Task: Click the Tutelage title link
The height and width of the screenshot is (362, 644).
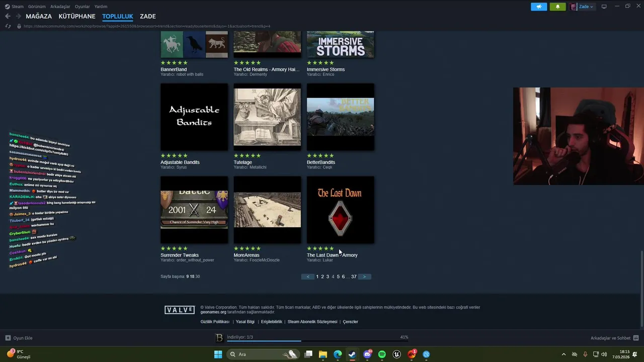Action: (243, 162)
